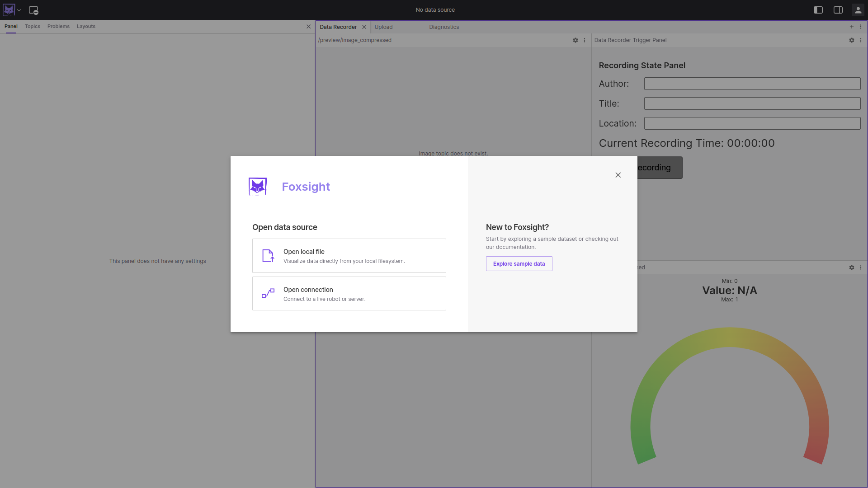The image size is (868, 488).
Task: Open the Topics sidebar section
Action: 32,26
